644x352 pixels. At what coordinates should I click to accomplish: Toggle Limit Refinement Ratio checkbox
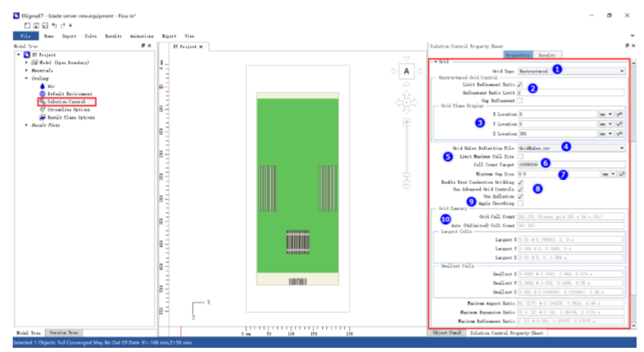coord(519,85)
